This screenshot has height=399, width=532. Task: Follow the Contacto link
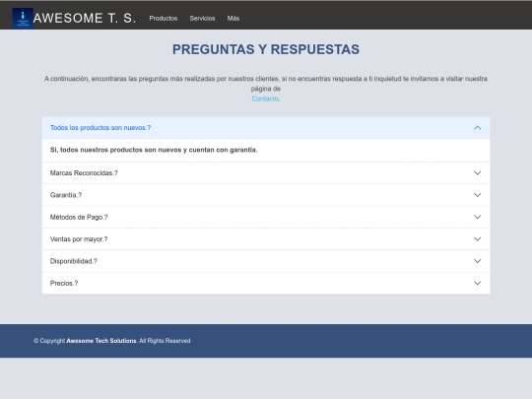(x=265, y=99)
